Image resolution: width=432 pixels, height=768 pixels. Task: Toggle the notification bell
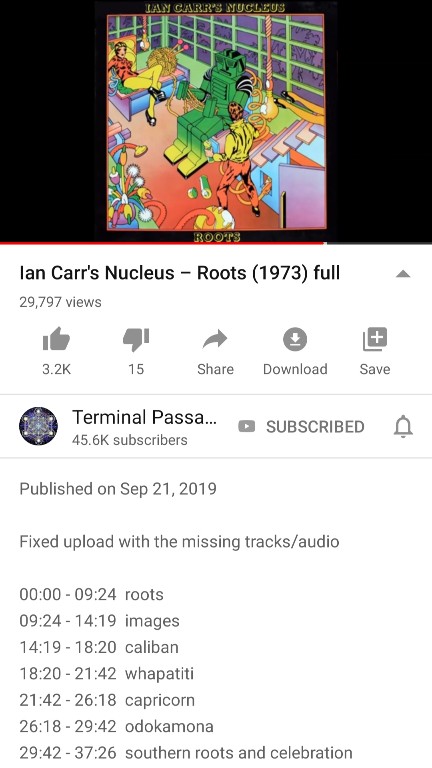[403, 427]
